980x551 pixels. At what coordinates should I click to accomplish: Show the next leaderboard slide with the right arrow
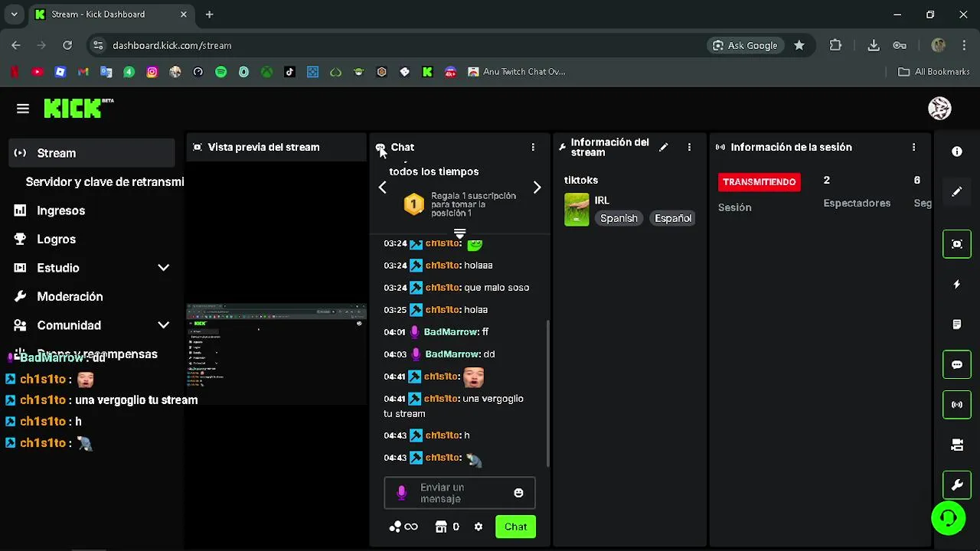tap(537, 187)
